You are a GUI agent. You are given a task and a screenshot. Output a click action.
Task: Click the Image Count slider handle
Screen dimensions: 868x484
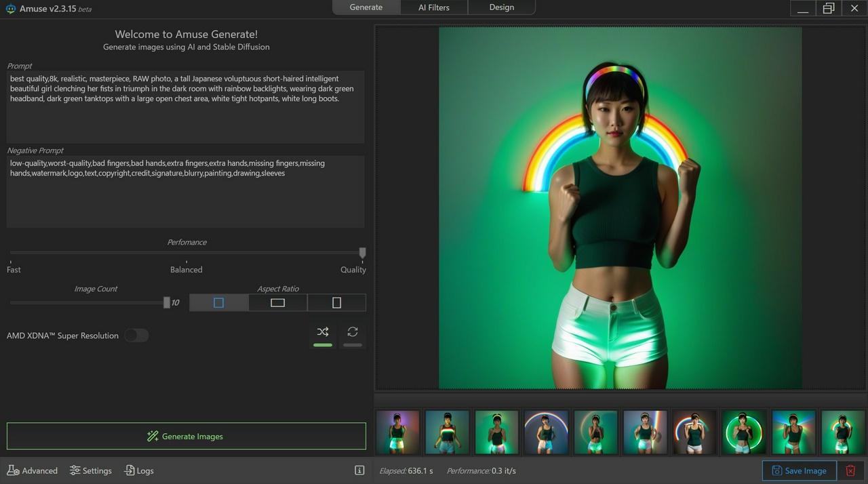coord(167,303)
